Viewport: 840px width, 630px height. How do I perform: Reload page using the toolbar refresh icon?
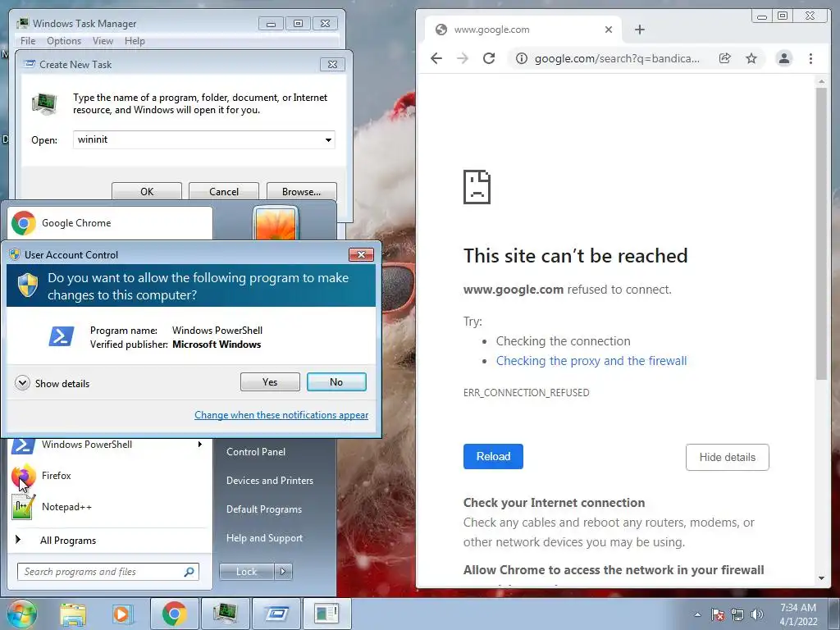489,58
